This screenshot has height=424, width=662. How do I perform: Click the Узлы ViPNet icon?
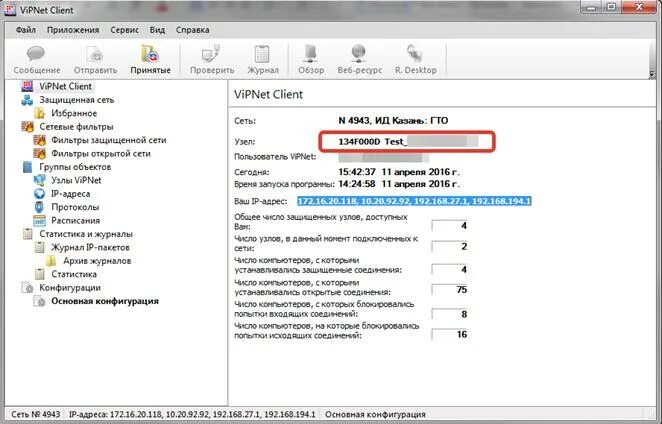(39, 180)
